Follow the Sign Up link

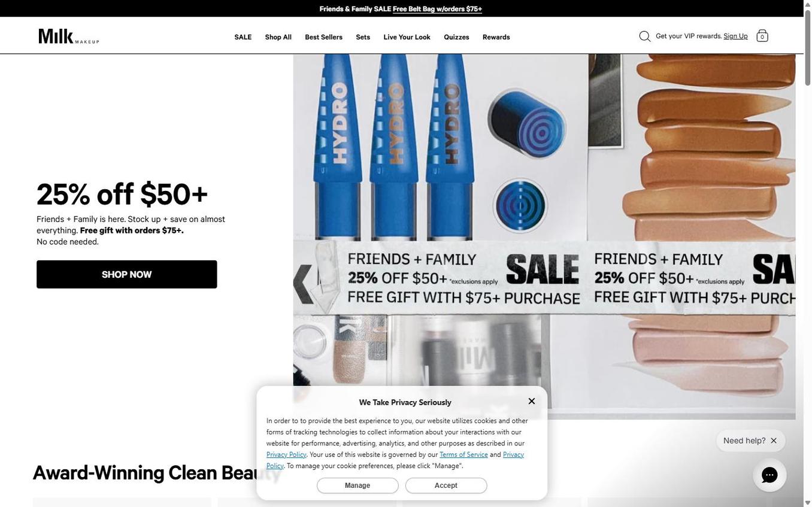tap(735, 36)
